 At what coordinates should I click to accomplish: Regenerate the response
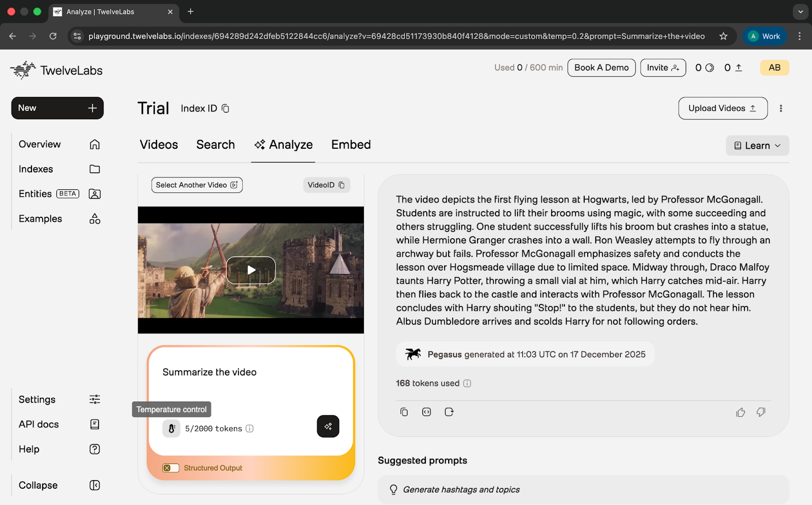click(x=449, y=412)
